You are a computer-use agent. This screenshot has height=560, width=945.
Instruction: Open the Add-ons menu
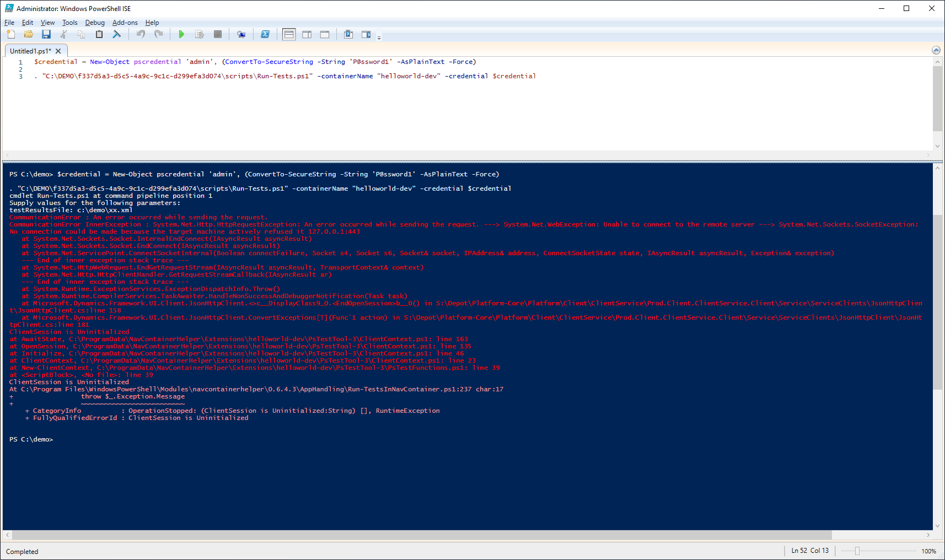coord(125,23)
